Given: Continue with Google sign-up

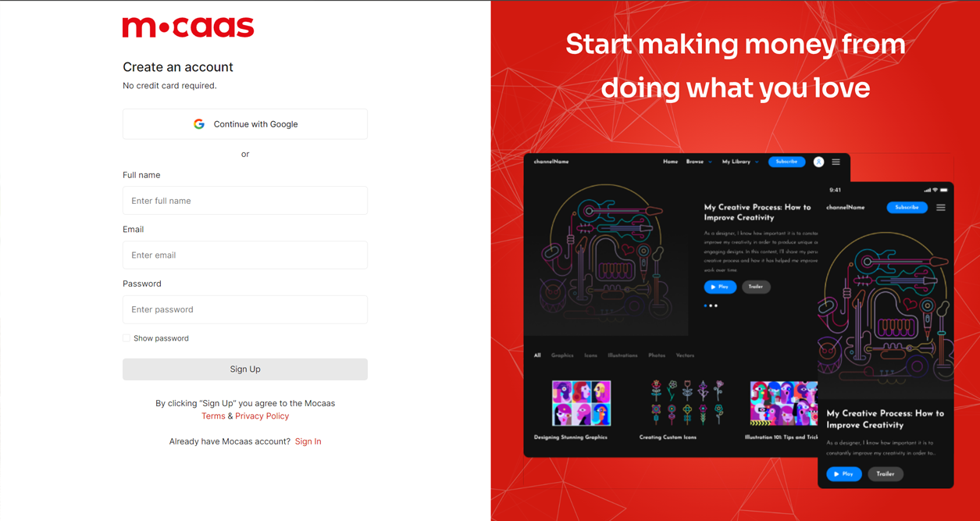Looking at the screenshot, I should pos(245,124).
